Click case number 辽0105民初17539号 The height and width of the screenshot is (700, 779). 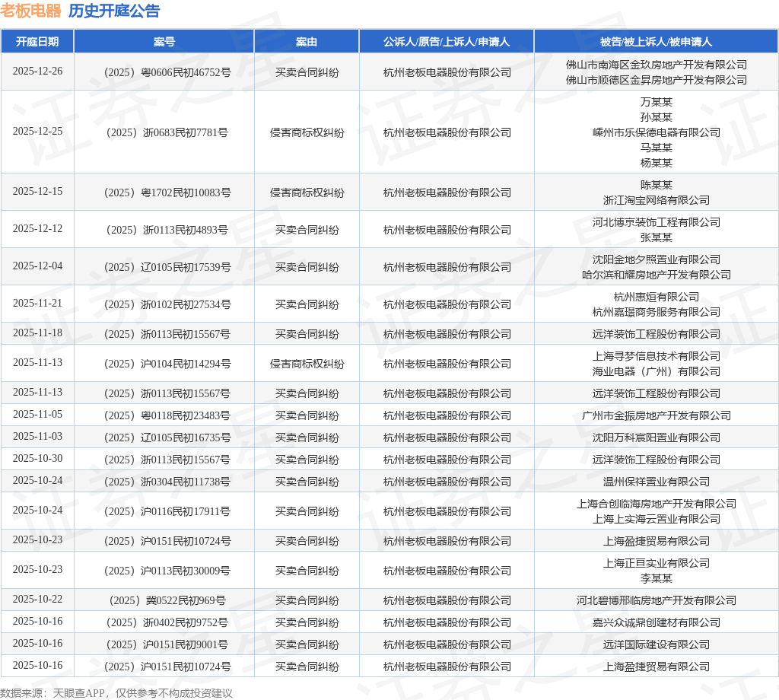(167, 267)
